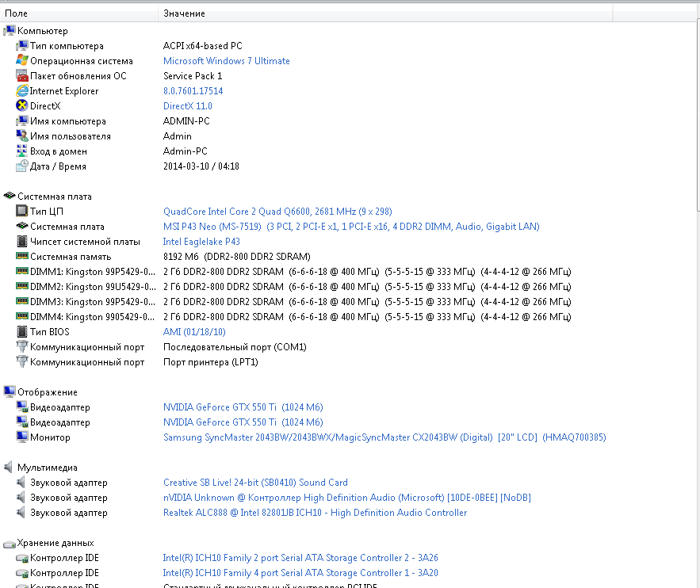
Task: Select the ADMIN-PC value beside Имя компьютера
Action: (186, 121)
